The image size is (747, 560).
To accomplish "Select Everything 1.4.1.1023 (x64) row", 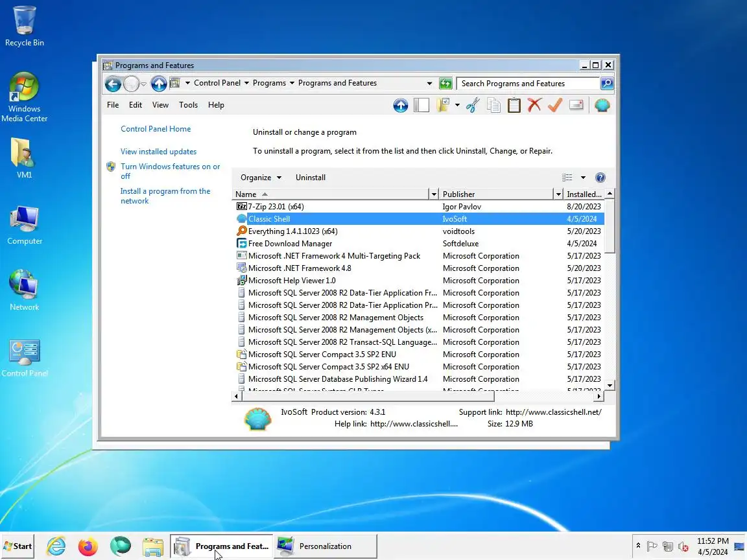I will (418, 231).
